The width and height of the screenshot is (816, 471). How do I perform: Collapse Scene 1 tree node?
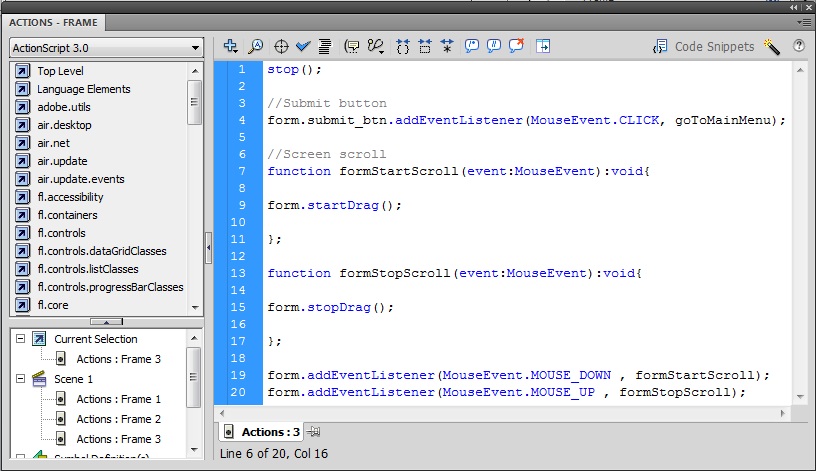click(20, 379)
